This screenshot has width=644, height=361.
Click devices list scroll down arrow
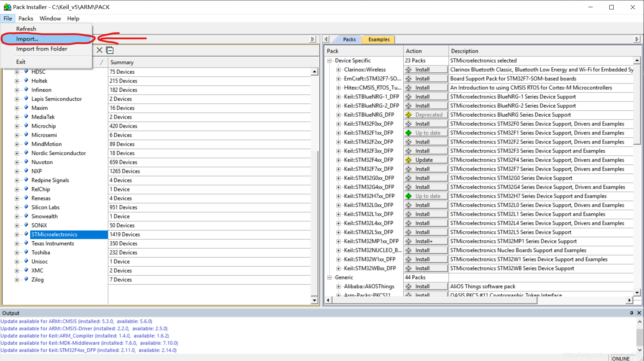coord(314,300)
